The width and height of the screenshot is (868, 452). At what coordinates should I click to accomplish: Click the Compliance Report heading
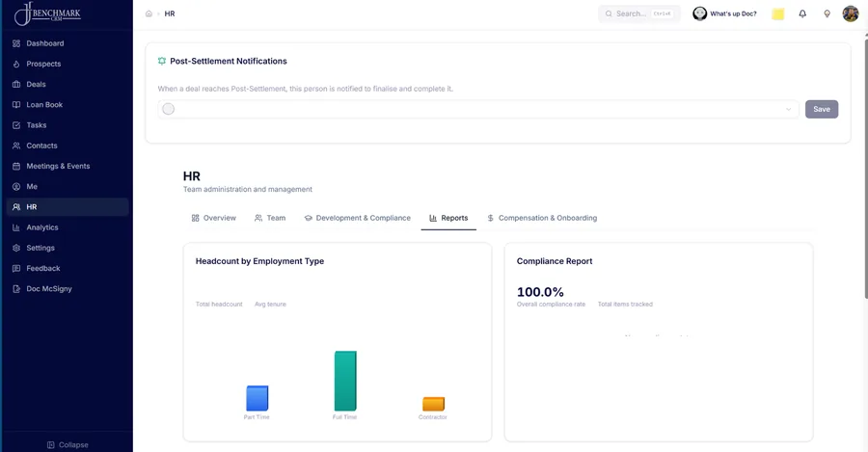[555, 261]
